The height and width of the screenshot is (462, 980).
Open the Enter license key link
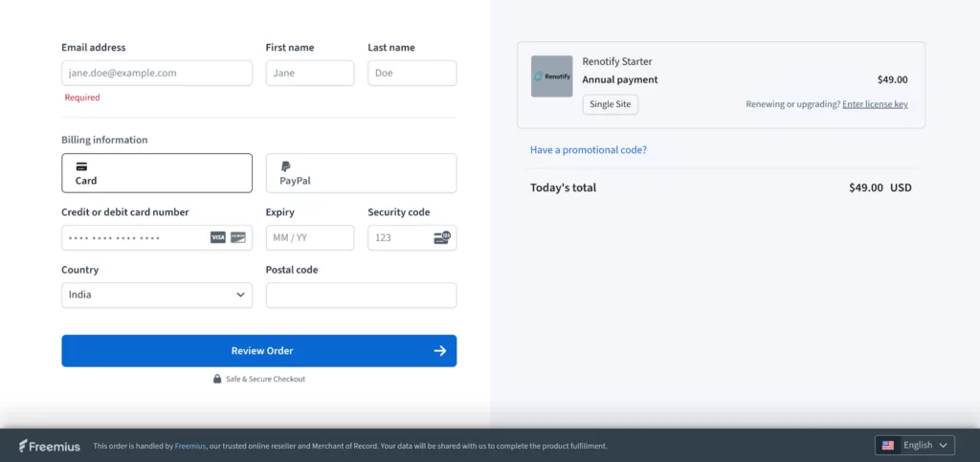[875, 104]
